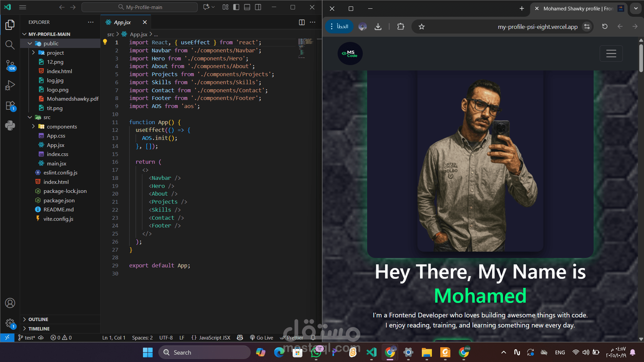
Task: Open the Manage gear in VS Code
Action: coord(10,323)
